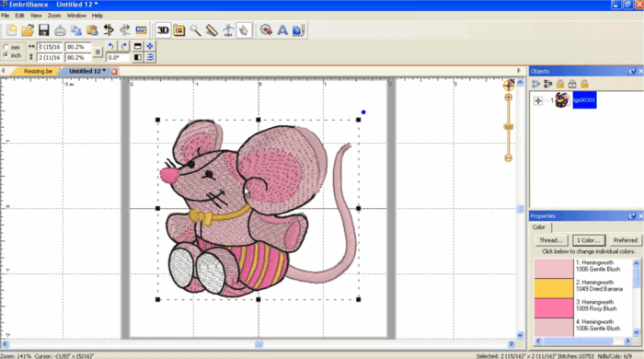
Task: Edit the width percentage 80.2% field
Action: [x=78, y=47]
